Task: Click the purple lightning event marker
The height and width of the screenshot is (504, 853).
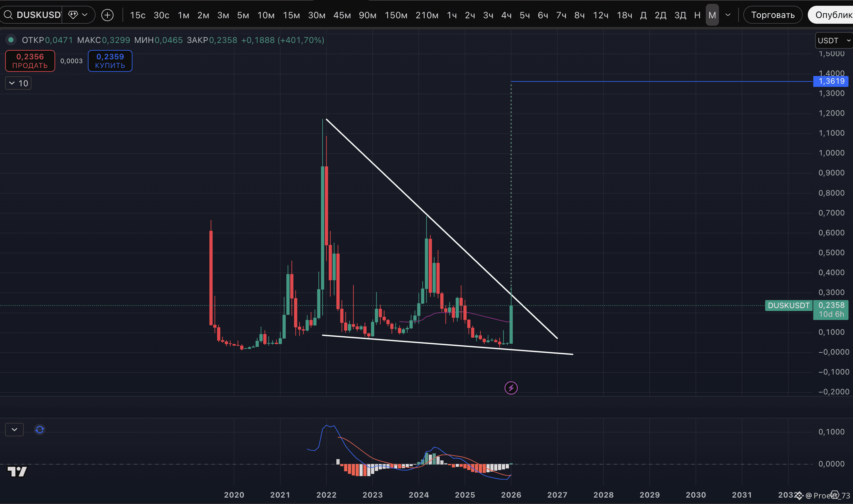Action: click(511, 388)
